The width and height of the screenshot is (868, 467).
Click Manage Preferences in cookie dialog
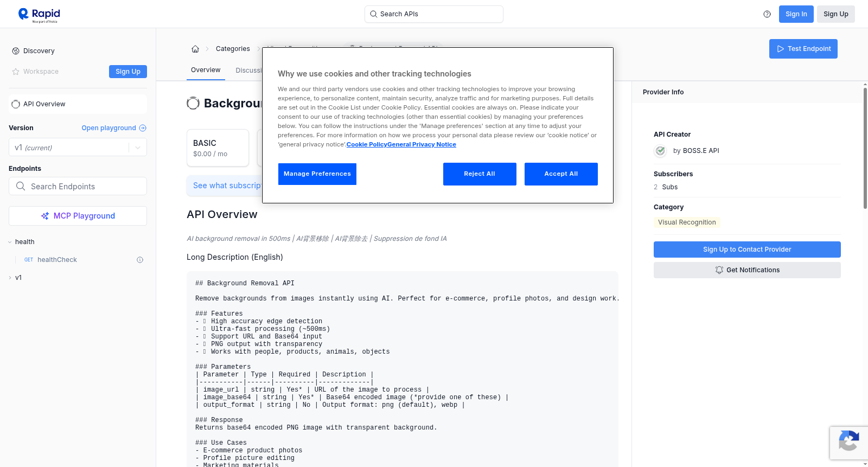[x=317, y=174]
